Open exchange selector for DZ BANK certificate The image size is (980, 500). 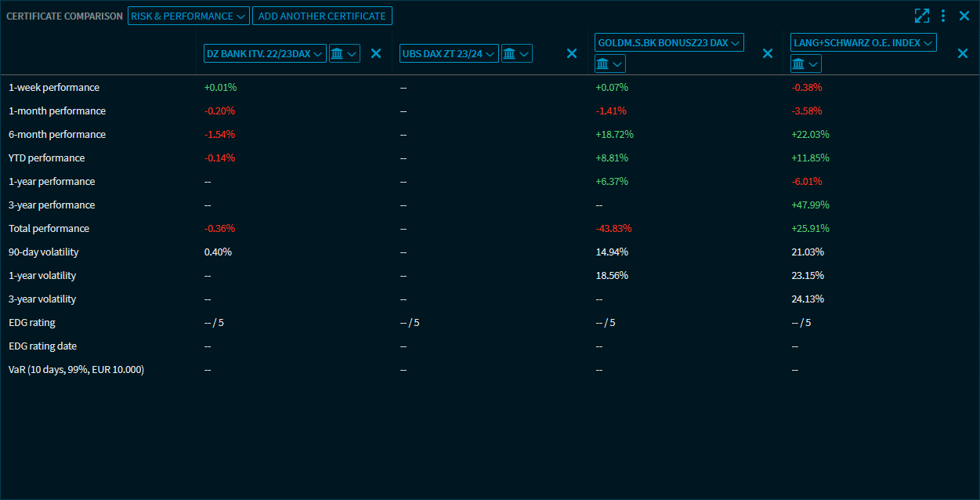point(344,53)
